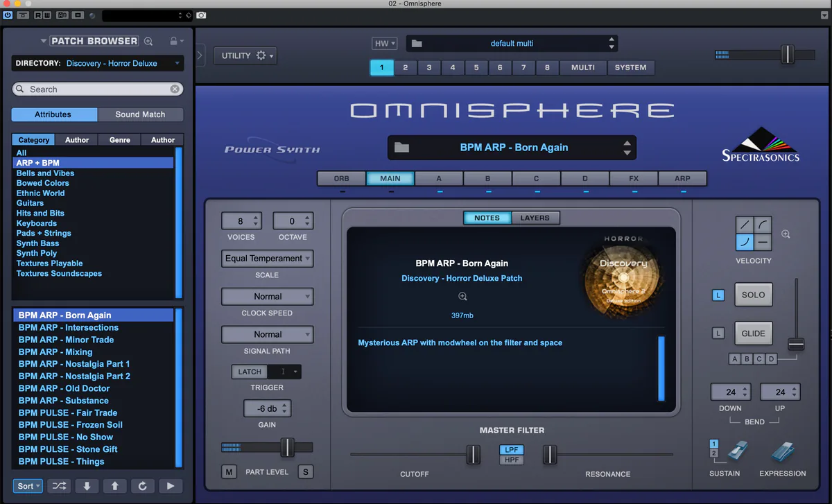Toggle glide layer A button
Viewport: 832px width, 504px height.
coord(734,359)
